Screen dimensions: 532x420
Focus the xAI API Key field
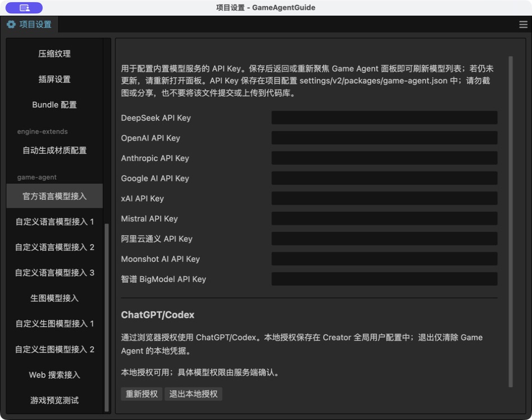point(384,198)
